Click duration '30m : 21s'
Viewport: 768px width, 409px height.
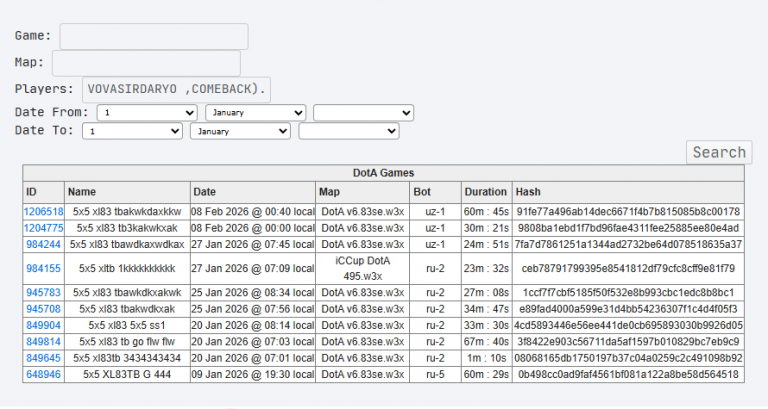pos(486,228)
